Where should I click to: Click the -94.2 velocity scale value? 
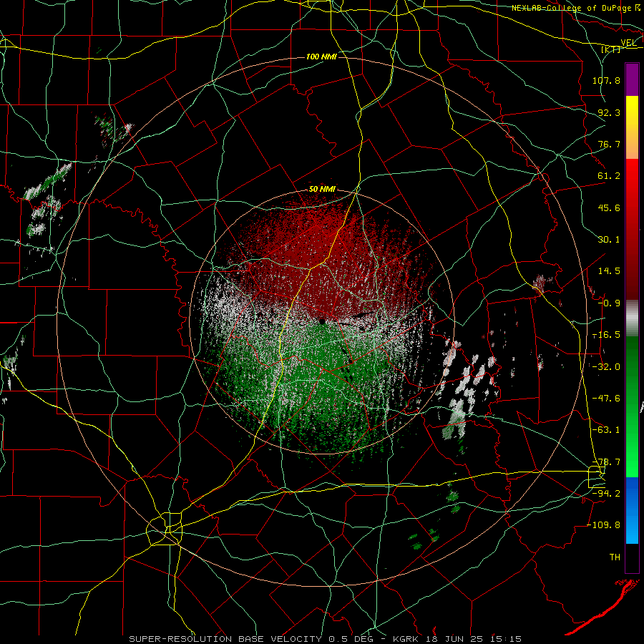pos(606,493)
